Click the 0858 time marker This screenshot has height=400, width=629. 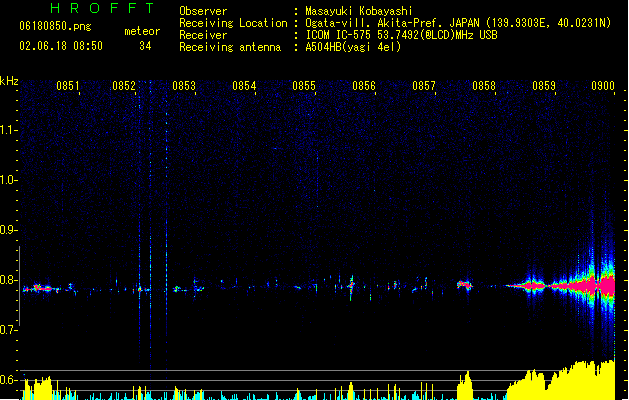pos(484,85)
